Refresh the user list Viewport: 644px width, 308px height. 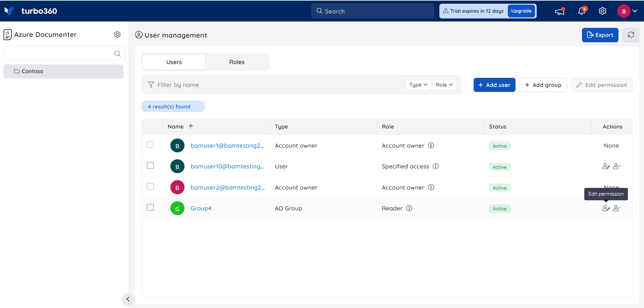pos(631,35)
